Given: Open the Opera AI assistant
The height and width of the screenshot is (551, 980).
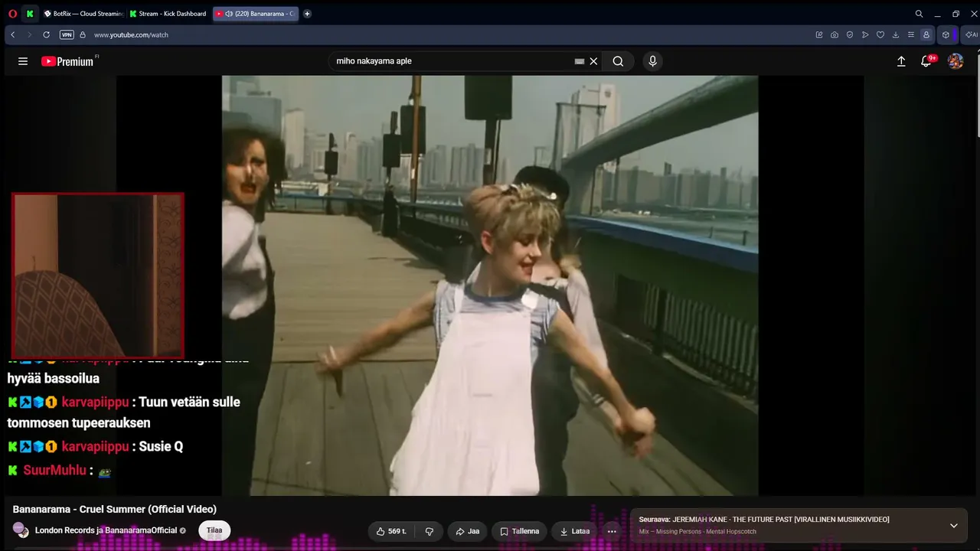Looking at the screenshot, I should click(970, 34).
